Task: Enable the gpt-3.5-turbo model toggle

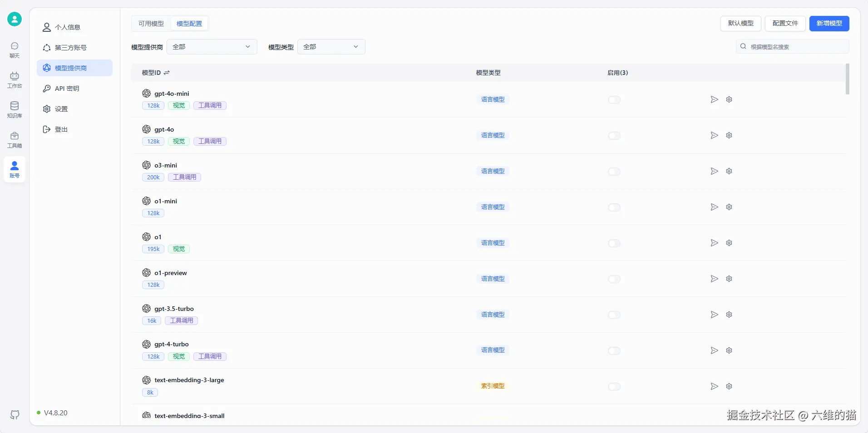Action: [x=614, y=315]
